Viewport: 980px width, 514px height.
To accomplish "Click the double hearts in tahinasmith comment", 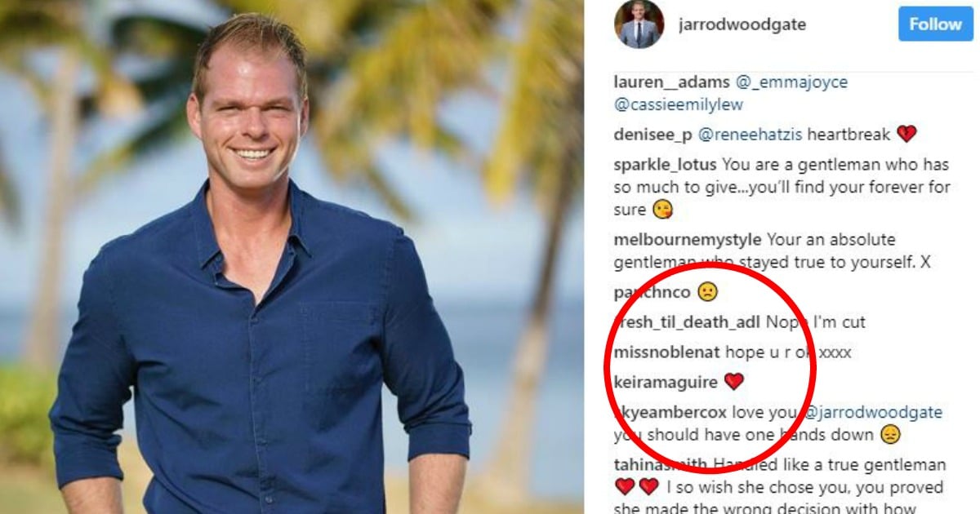I will pos(637,487).
